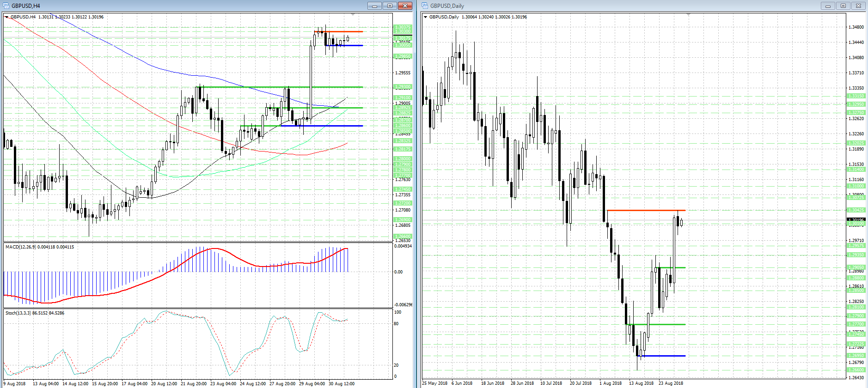Select the blue 1.26950 line on Daily chart
Viewport: 868px width, 388px height.
point(661,356)
